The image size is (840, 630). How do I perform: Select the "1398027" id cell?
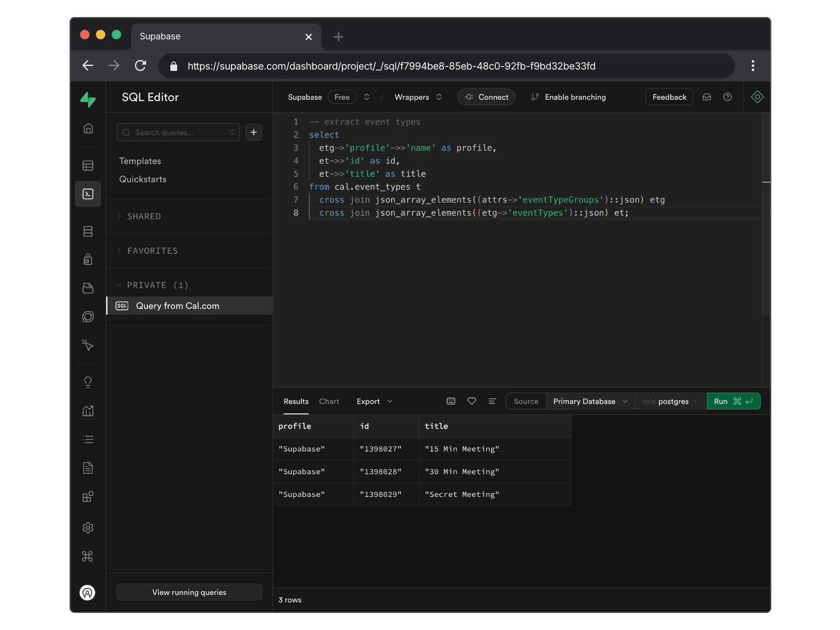(x=387, y=449)
